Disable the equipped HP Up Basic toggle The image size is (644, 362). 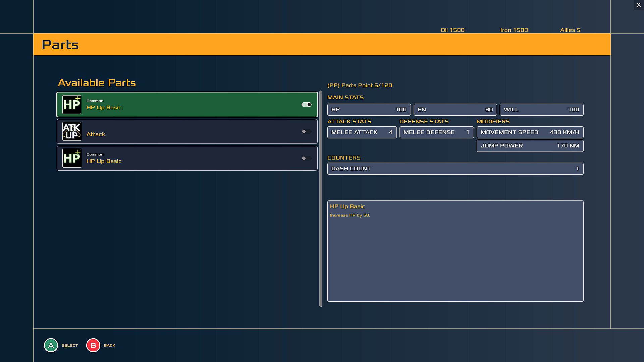pos(306,105)
